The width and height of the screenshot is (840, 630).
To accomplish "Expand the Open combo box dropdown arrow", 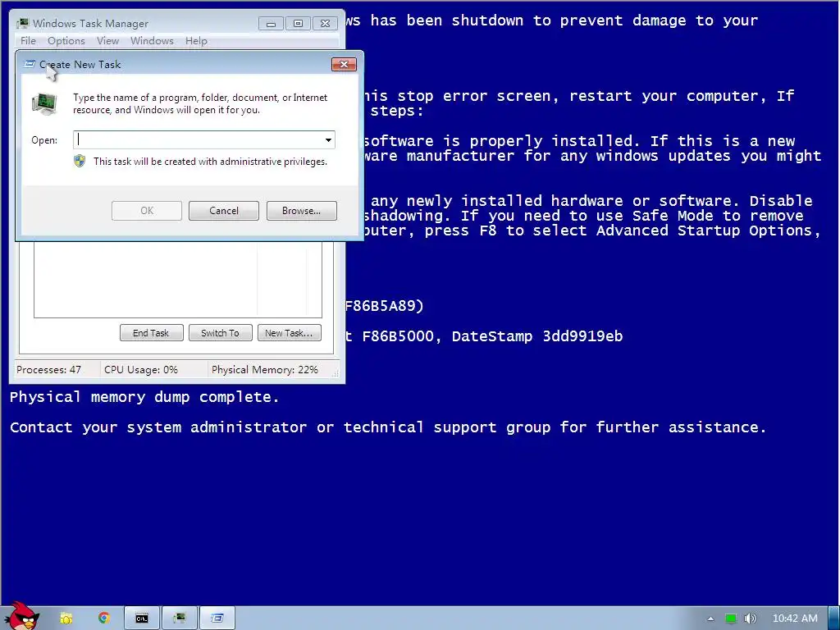I will coord(328,140).
